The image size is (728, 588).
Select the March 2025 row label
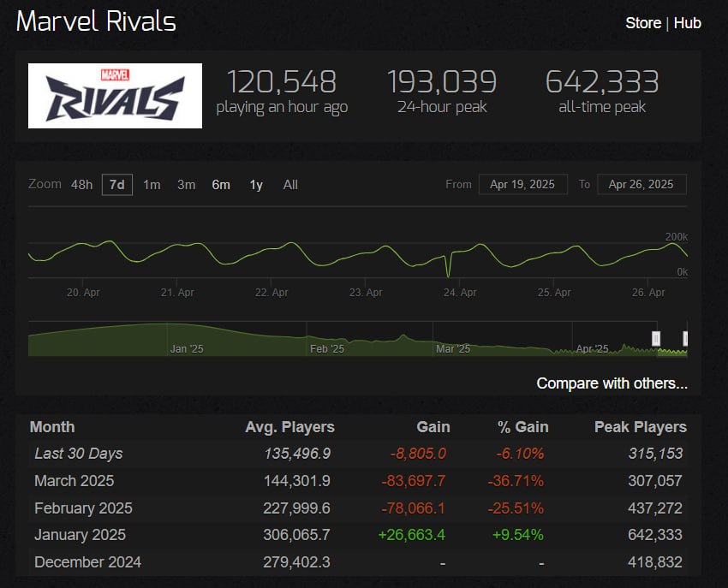[75, 481]
